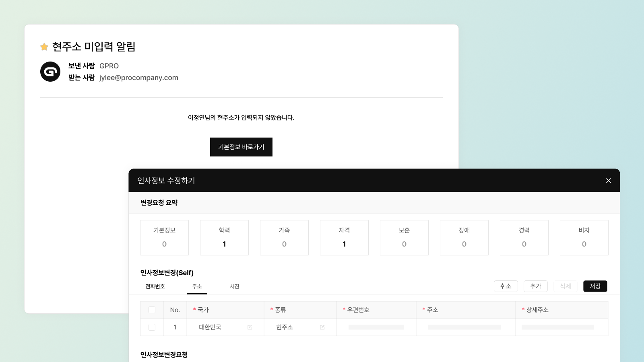Open the 기본정보 summary card
The width and height of the screenshot is (644, 362).
point(164,238)
